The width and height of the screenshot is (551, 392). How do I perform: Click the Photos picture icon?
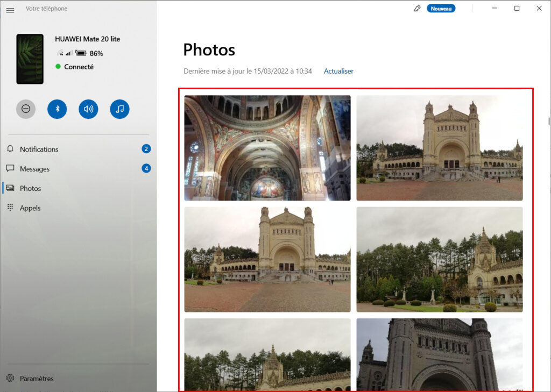pos(10,188)
